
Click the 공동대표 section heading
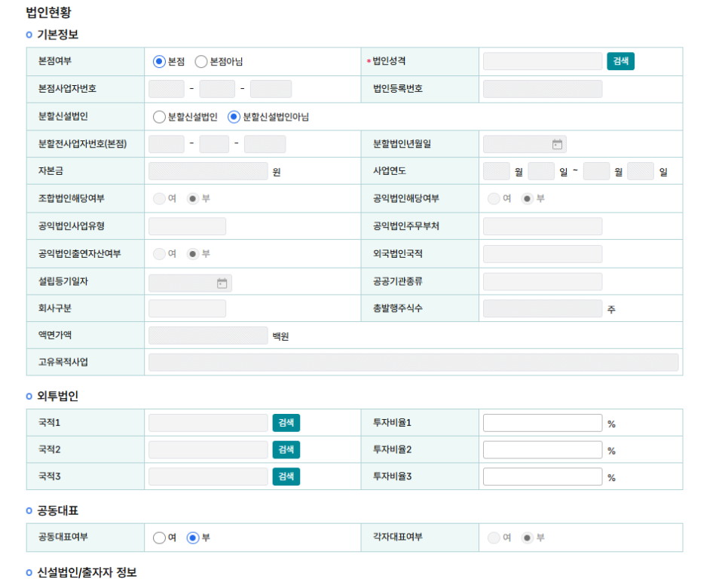57,510
